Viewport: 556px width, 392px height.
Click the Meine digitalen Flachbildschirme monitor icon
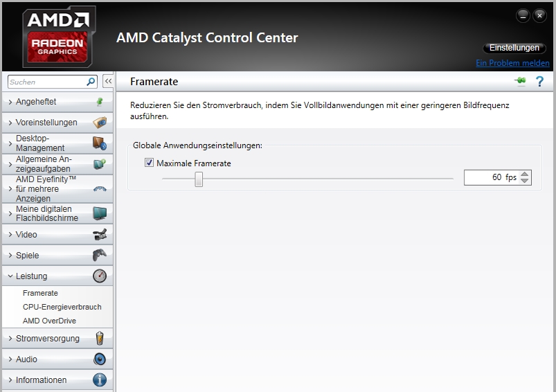pos(100,213)
